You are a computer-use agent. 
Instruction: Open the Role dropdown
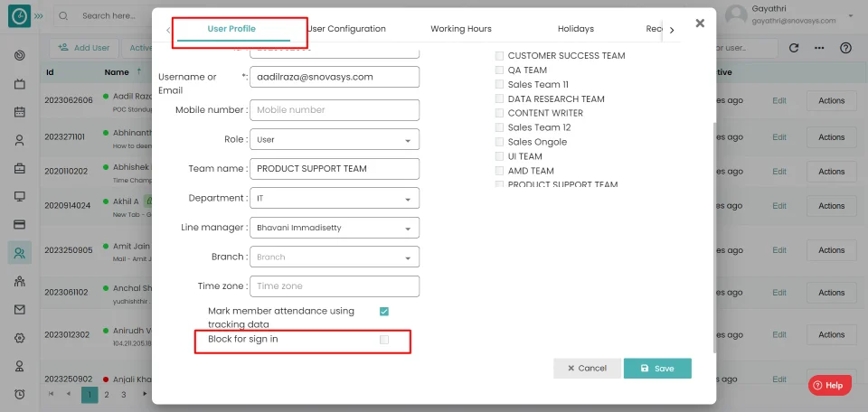(335, 139)
